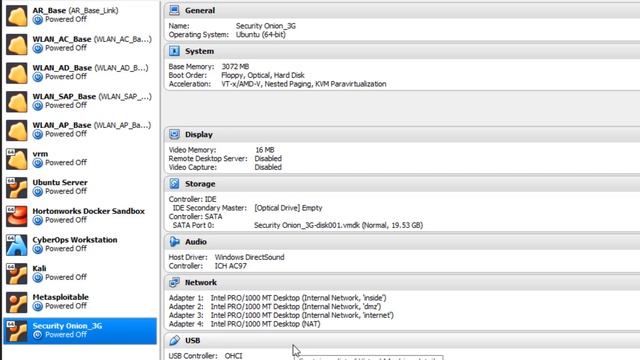The image size is (640, 360).
Task: Select the CyberOps Workstation machine name
Action: click(75, 240)
